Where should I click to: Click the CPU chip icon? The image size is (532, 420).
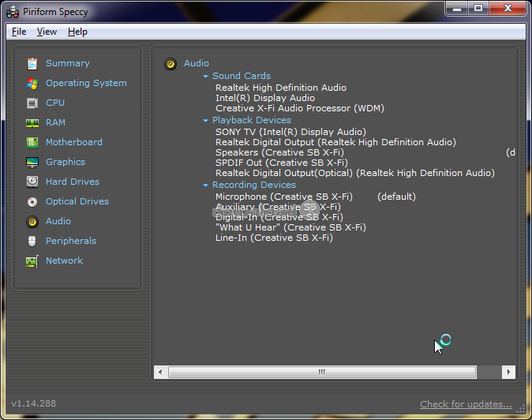32,103
